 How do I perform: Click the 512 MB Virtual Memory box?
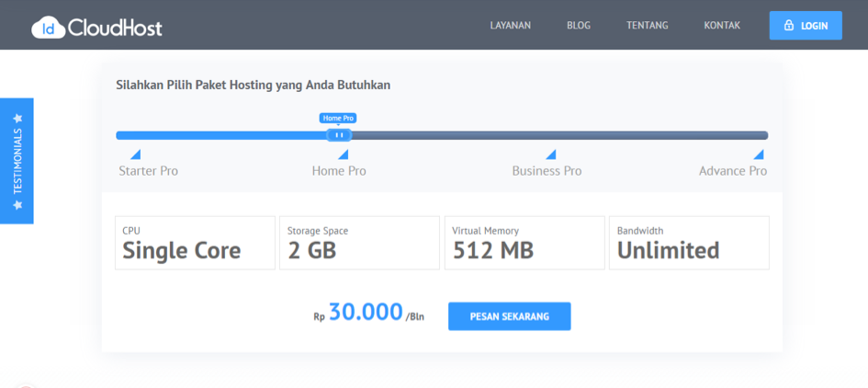tap(524, 243)
